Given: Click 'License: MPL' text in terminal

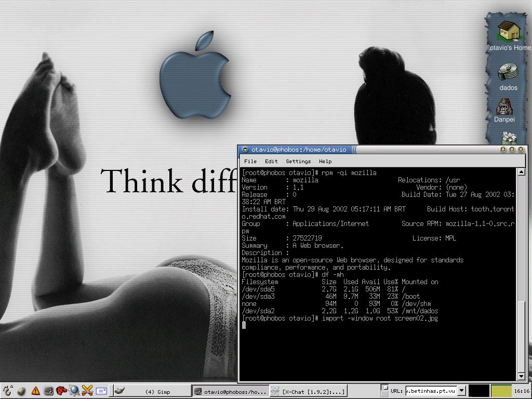Looking at the screenshot, I should (x=434, y=238).
